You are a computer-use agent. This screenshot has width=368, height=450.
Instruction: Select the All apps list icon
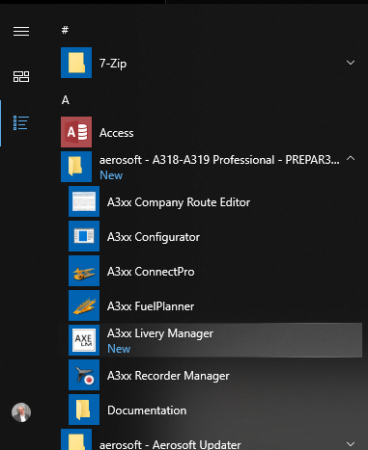(21, 123)
